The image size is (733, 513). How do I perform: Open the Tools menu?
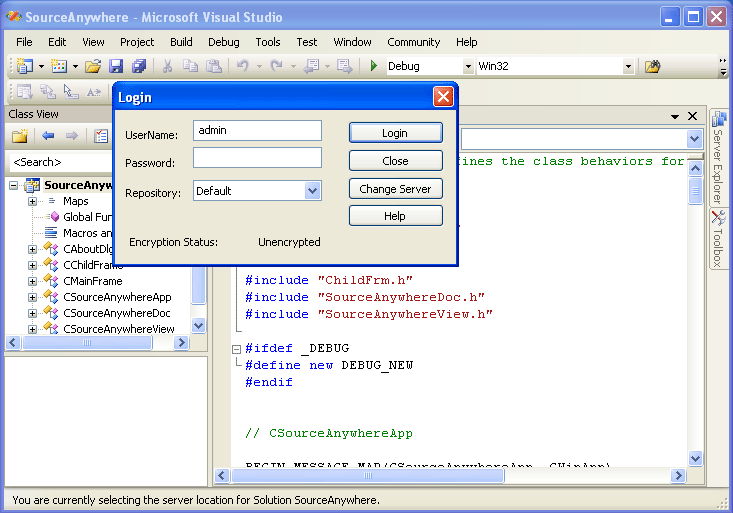(x=268, y=42)
